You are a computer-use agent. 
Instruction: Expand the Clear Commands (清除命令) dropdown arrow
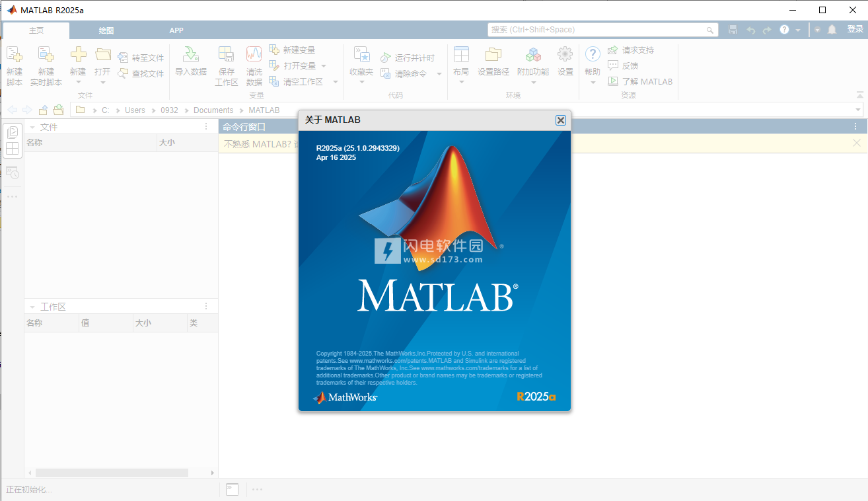click(439, 74)
